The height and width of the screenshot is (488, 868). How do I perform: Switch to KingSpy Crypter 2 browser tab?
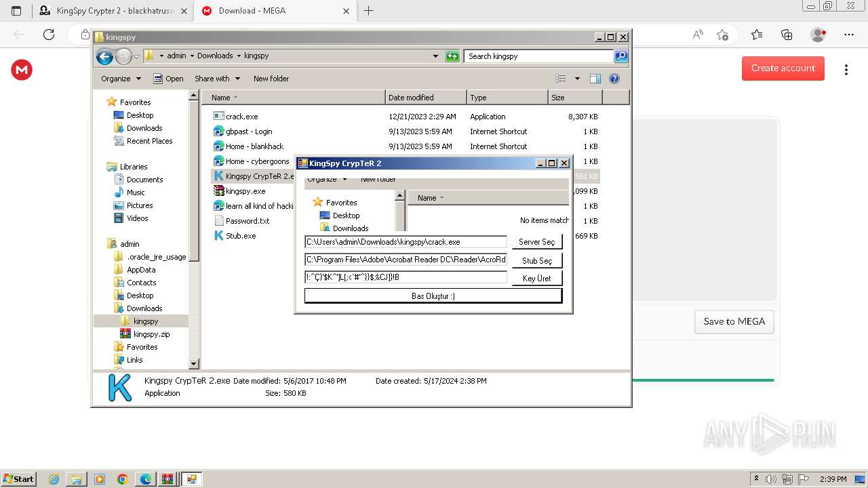point(113,11)
